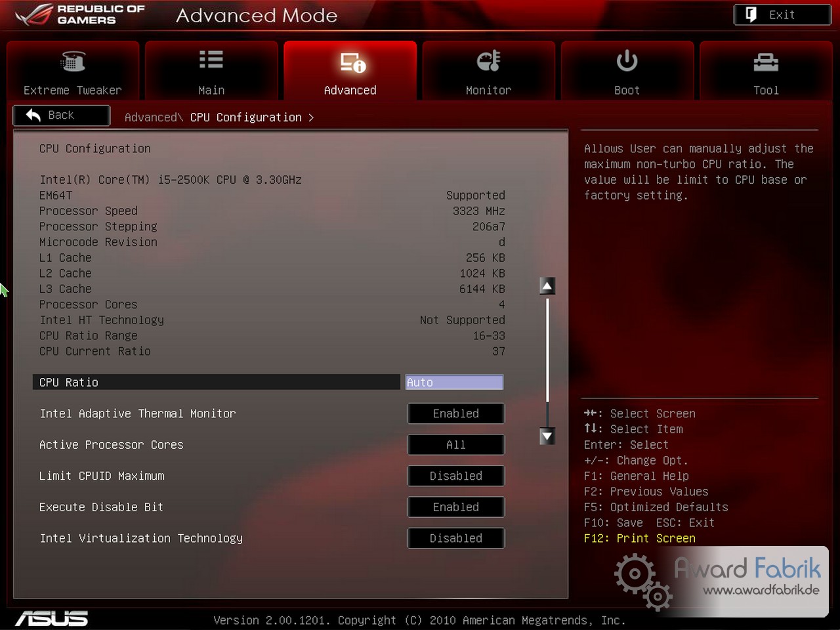Screen dimensions: 840x630
Task: Click the i5-2500K CPU model line
Action: (171, 179)
